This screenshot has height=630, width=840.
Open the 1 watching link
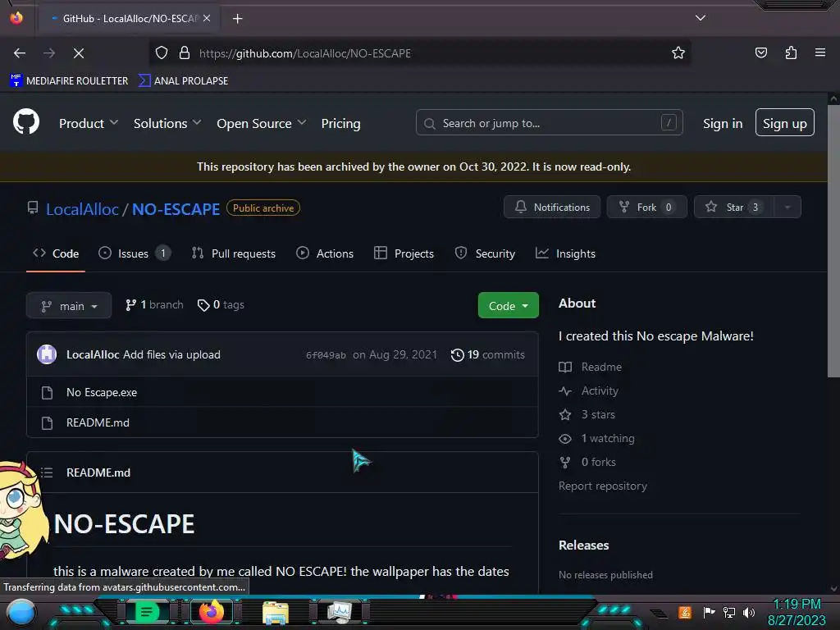tap(597, 438)
